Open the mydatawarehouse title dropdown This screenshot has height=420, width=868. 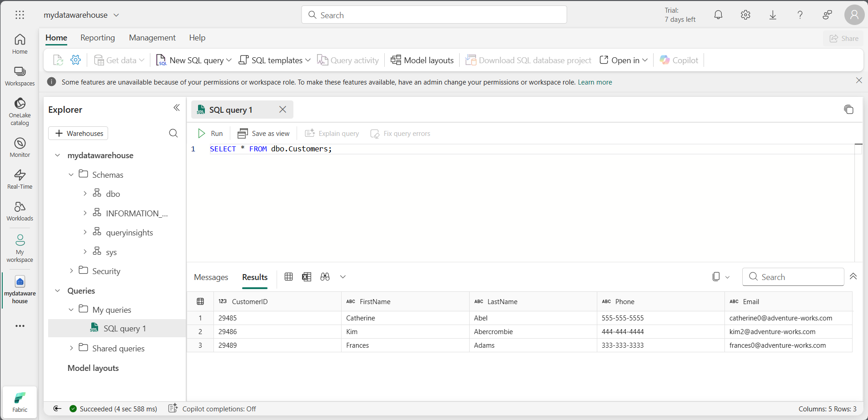[116, 15]
